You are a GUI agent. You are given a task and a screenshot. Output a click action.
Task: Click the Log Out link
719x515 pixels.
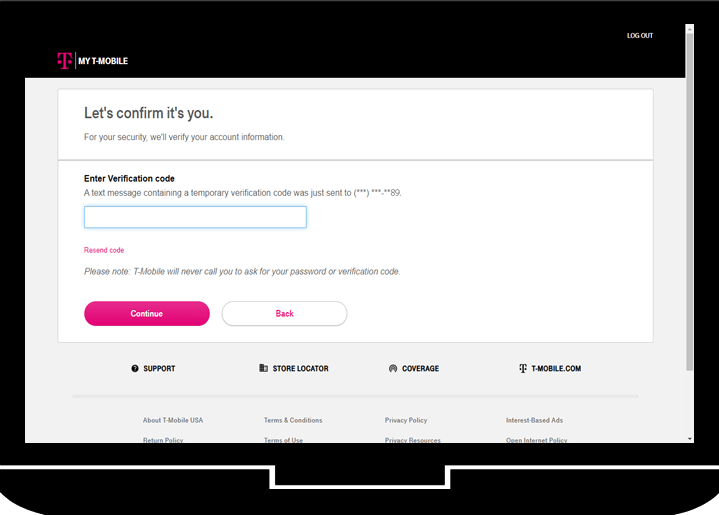640,35
